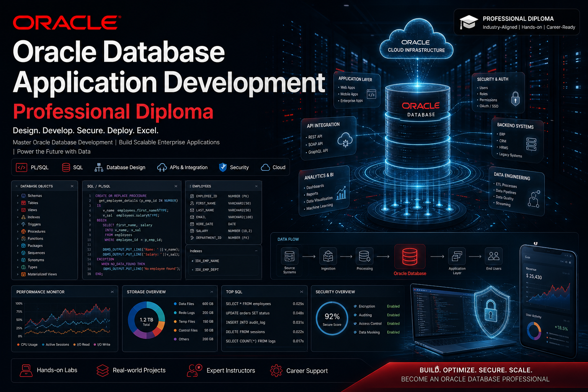588x392 pixels.
Task: Click the CPU Usage legend item
Action: click(x=27, y=345)
